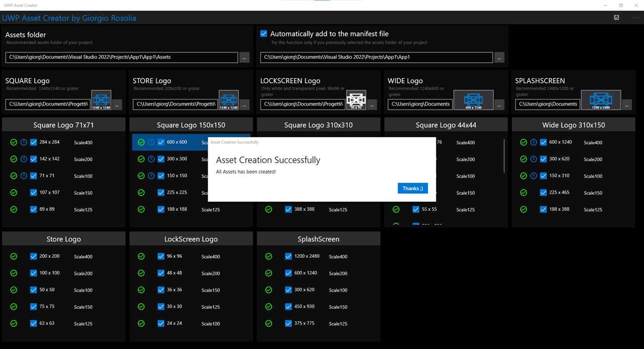The height and width of the screenshot is (349, 644).
Task: Click the SPLASHSCREEN preview thumbnail
Action: (601, 100)
